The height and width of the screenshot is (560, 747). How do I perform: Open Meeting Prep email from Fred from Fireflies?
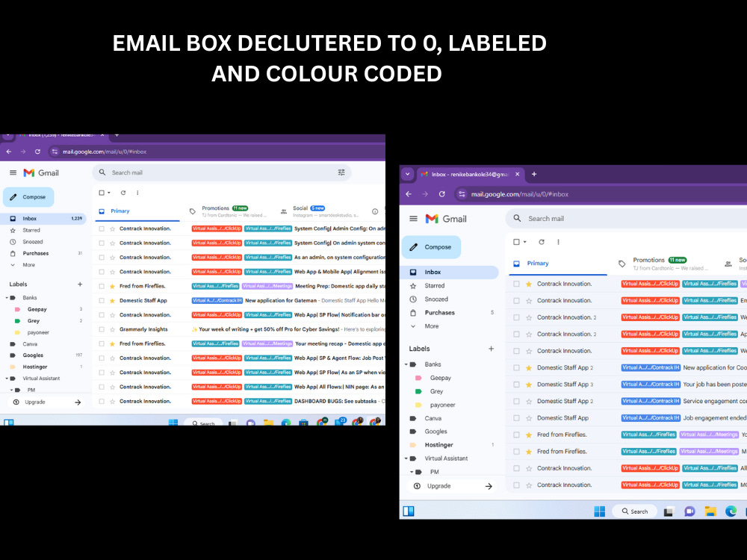[x=240, y=286]
